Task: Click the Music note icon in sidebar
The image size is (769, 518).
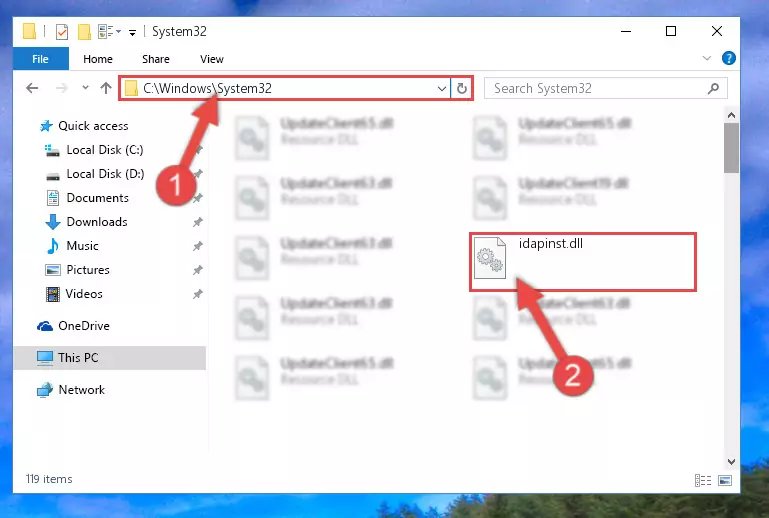Action: (52, 246)
